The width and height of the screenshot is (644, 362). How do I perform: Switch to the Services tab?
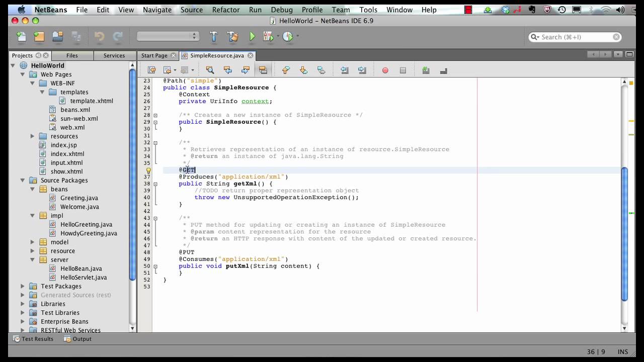(114, 55)
